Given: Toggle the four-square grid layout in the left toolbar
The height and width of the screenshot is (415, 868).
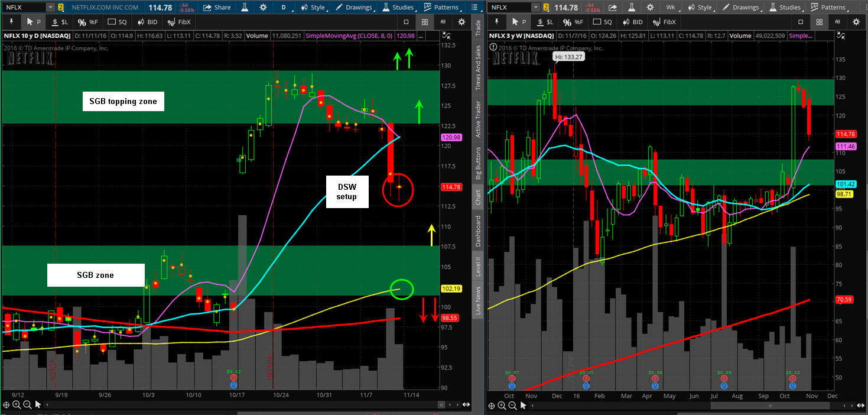Looking at the screenshot, I should tap(424, 22).
